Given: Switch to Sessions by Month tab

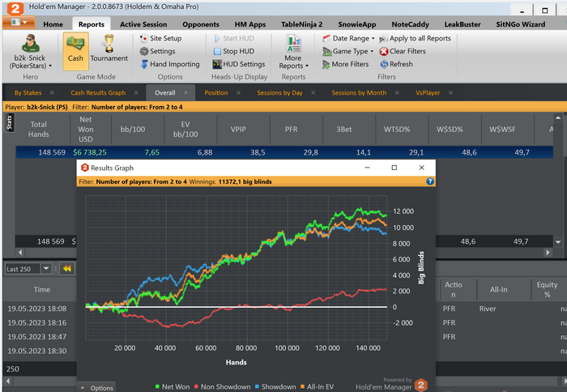Looking at the screenshot, I should [359, 93].
